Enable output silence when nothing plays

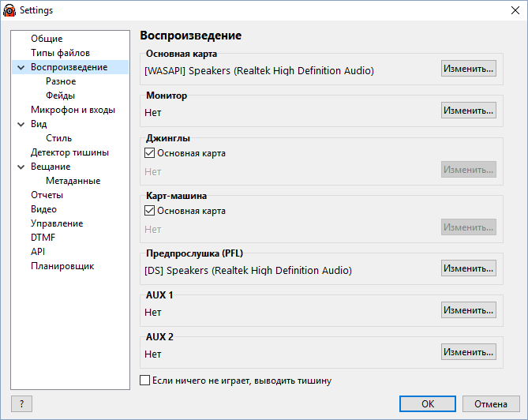144,381
